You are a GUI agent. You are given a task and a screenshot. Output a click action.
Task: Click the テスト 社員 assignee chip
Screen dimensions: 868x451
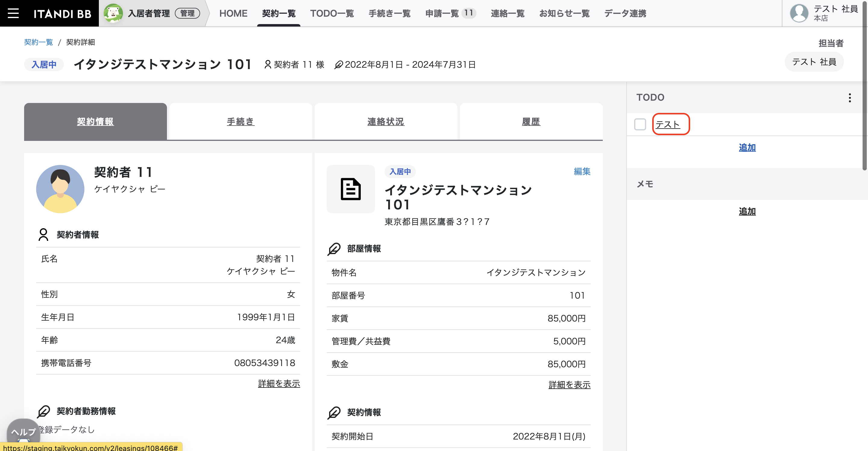click(x=814, y=62)
